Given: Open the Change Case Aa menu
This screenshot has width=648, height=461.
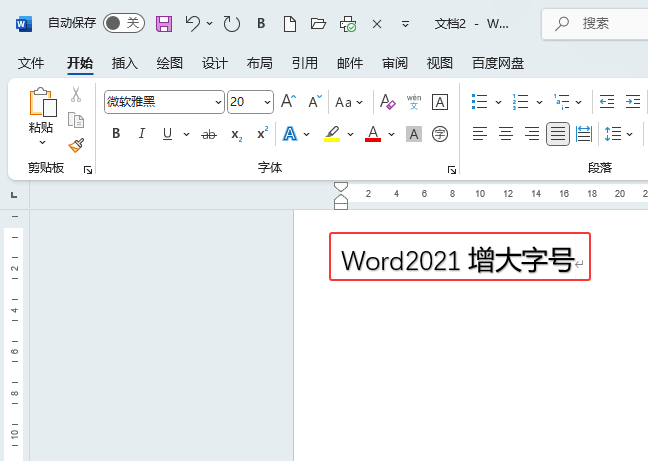Looking at the screenshot, I should 349,102.
